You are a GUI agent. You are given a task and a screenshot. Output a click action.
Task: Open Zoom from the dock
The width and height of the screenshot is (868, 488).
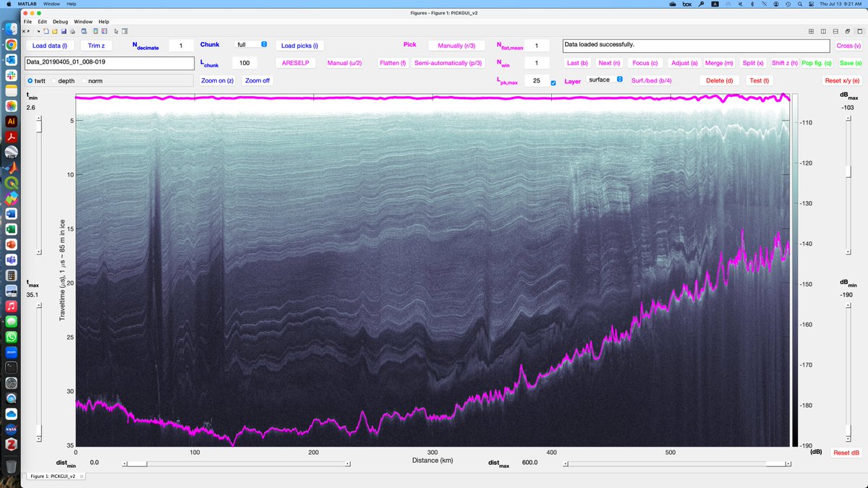[x=12, y=352]
